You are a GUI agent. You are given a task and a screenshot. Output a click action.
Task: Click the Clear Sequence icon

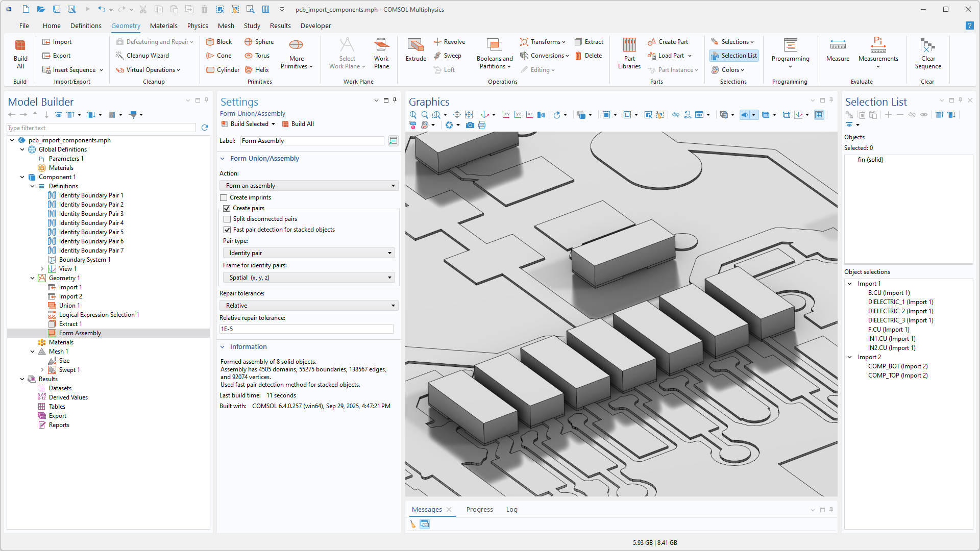[x=927, y=53]
